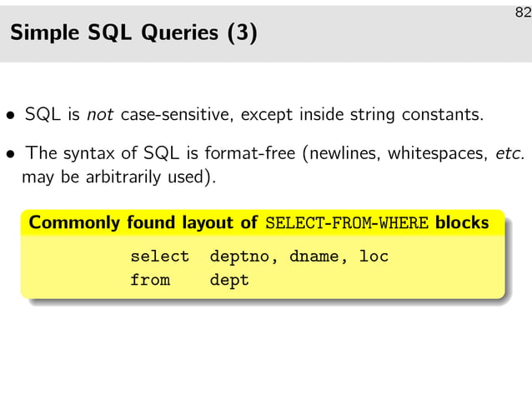
Task: Click the "loc" column name
Action: point(374,257)
